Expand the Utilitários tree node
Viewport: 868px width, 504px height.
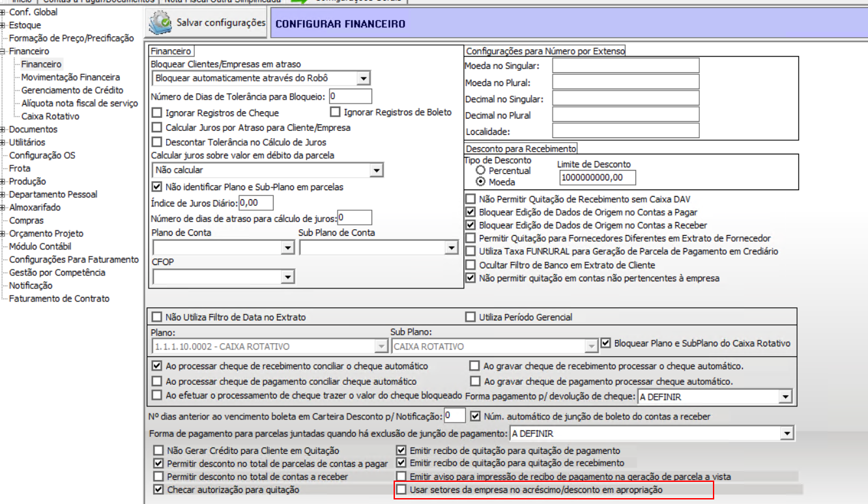[3, 143]
